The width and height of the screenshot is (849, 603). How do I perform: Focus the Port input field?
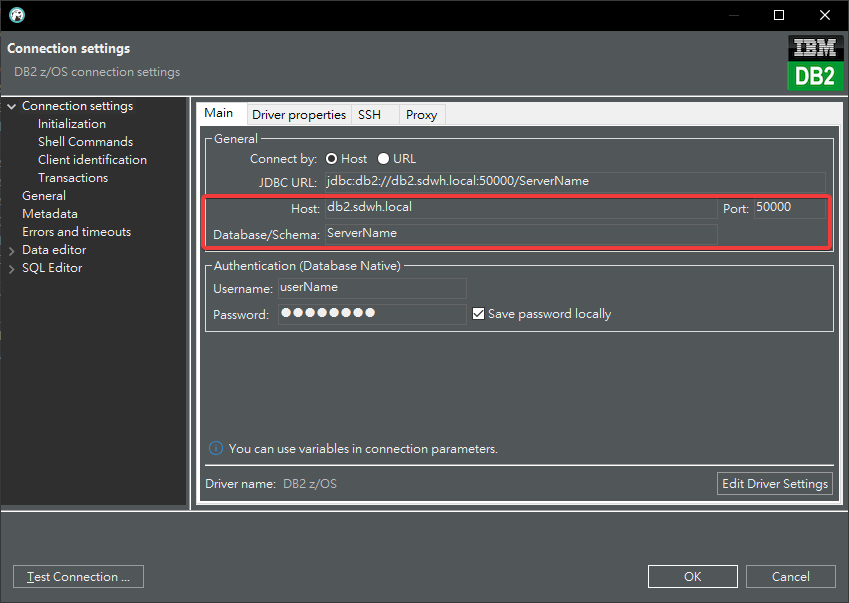[x=789, y=208]
